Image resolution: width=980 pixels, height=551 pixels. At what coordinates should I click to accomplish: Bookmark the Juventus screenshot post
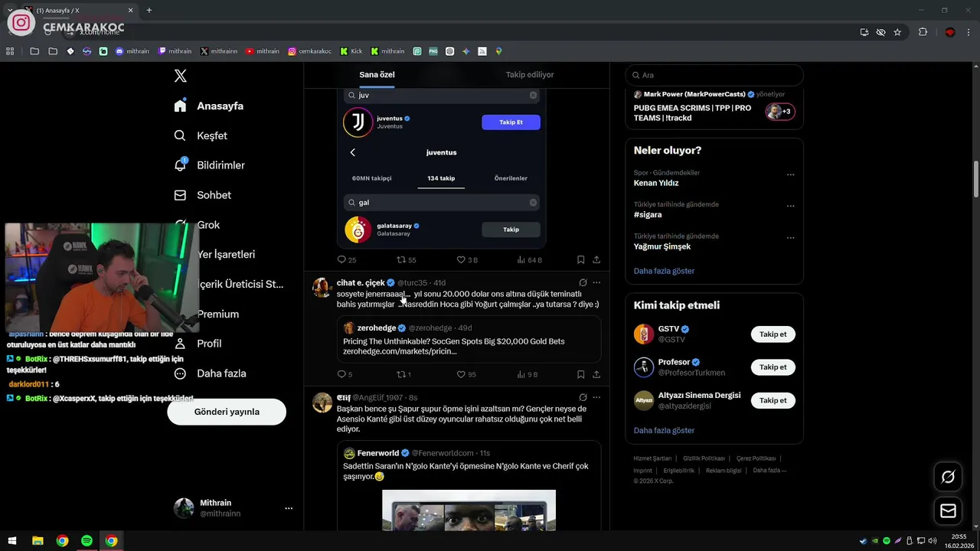click(580, 260)
